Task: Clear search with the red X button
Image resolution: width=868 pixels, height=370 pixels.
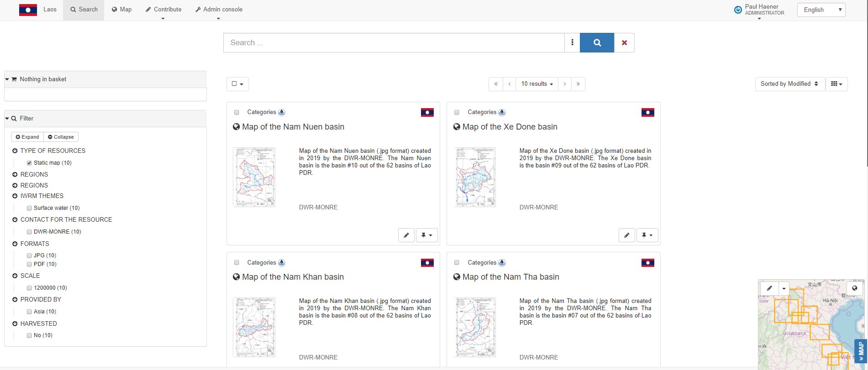Action: [624, 43]
